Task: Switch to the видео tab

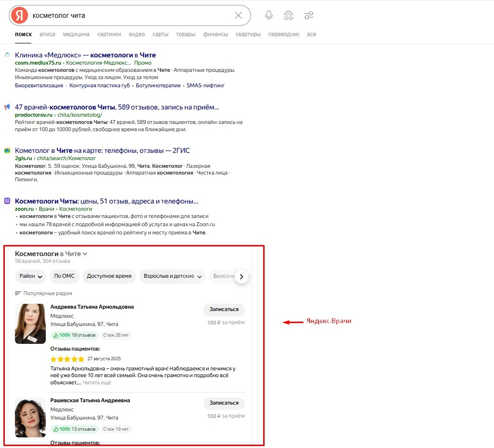Action: pos(137,34)
